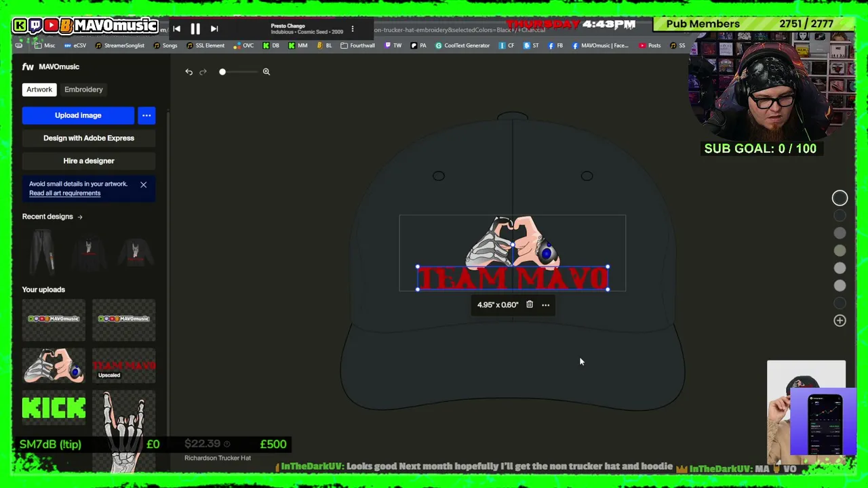This screenshot has height=488, width=868.
Task: Open the StreamerSonglist bookmark
Action: pyautogui.click(x=120, y=45)
